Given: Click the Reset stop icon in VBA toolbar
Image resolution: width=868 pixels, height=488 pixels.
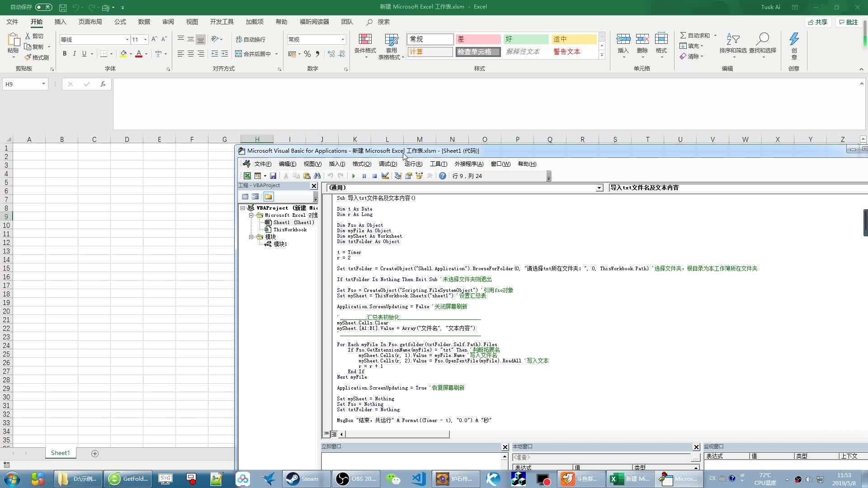Looking at the screenshot, I should click(374, 176).
